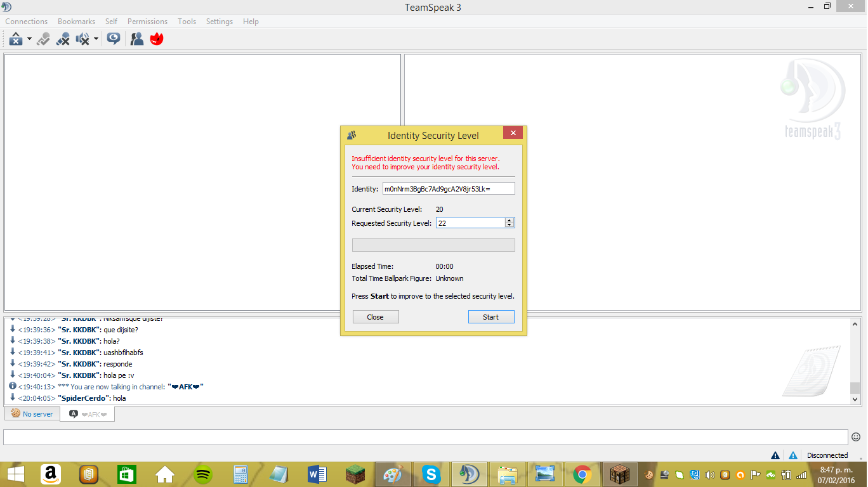Open the Permissions menu
This screenshot has height=487, width=868.
(147, 22)
